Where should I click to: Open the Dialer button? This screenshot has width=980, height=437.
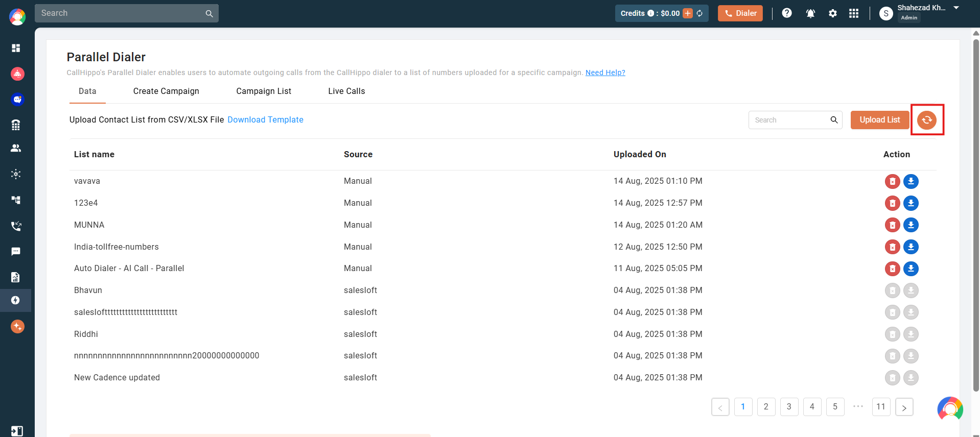tap(740, 13)
